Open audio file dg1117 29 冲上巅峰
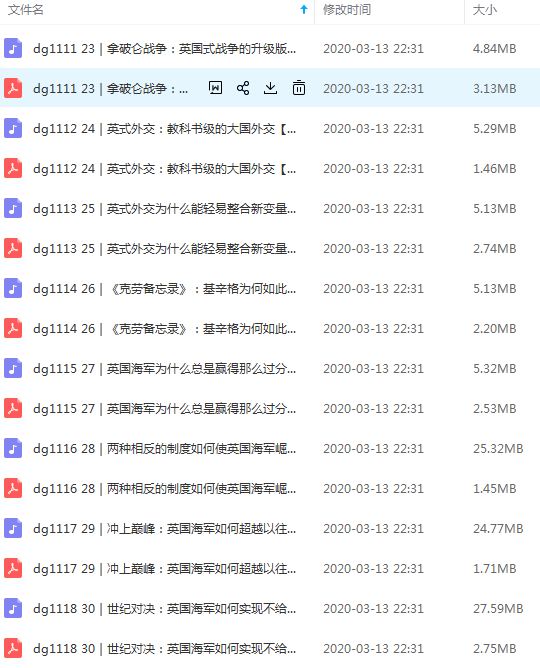540x668 pixels. pyautogui.click(x=164, y=529)
